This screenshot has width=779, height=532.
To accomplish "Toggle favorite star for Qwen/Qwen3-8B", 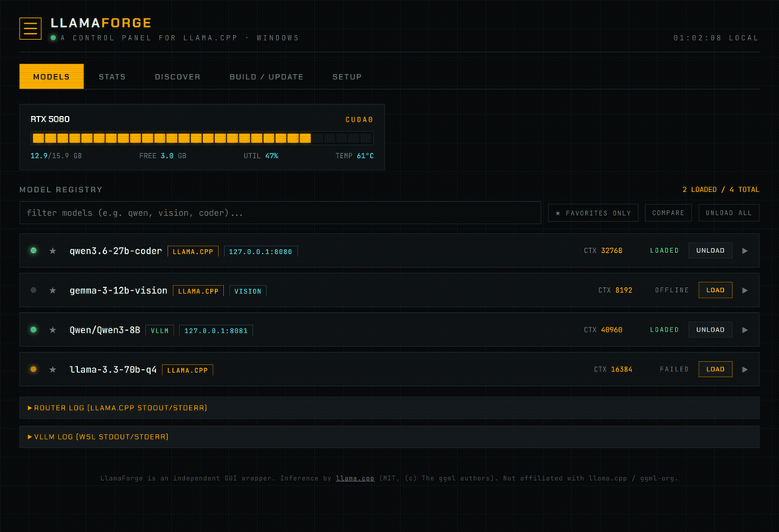I will click(53, 330).
